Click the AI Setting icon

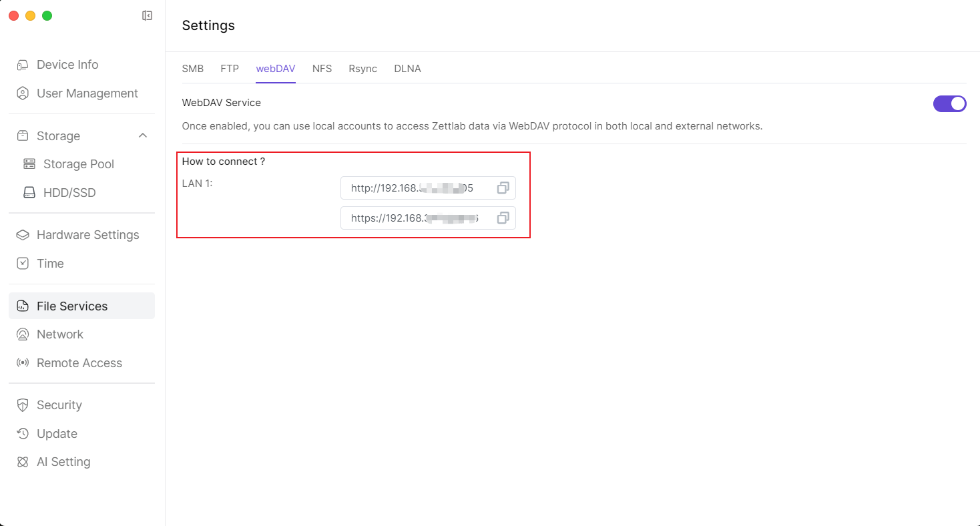23,462
